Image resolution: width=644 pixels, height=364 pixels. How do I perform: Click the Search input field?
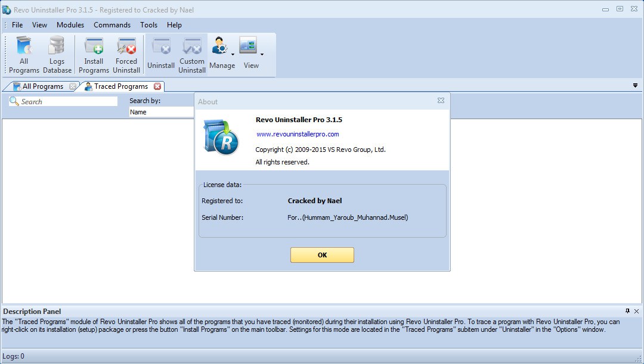(x=63, y=101)
